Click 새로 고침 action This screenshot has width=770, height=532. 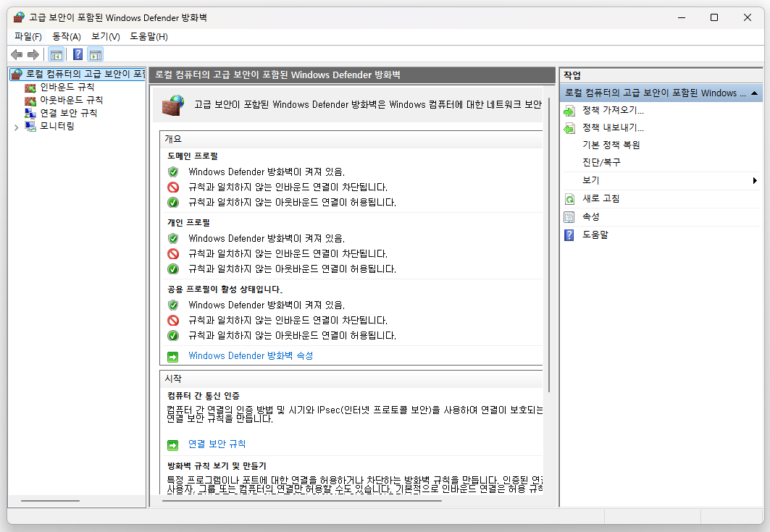click(x=600, y=198)
